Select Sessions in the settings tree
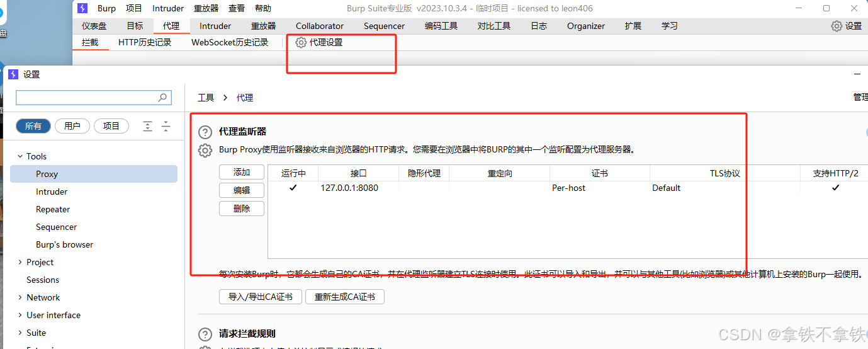 pos(43,280)
